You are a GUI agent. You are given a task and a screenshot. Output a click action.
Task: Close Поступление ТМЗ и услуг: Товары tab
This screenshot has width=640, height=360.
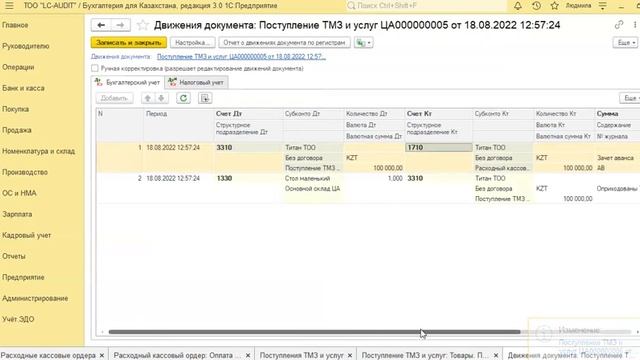point(496,356)
